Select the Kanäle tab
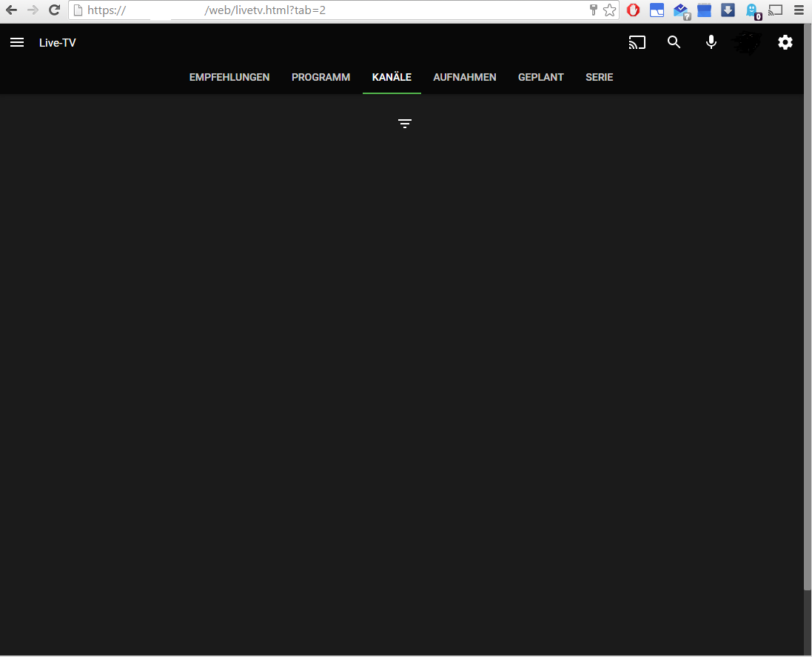This screenshot has height=657, width=812. [392, 77]
